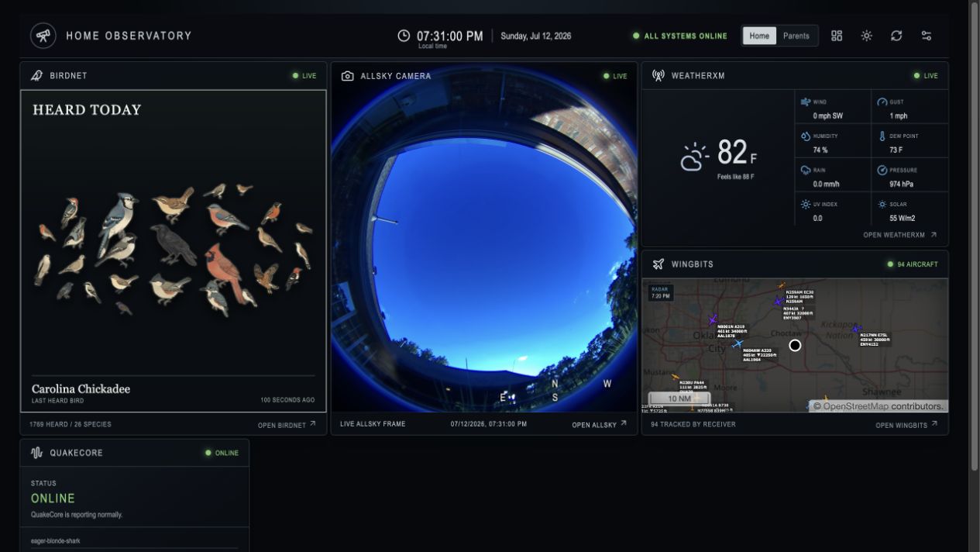Select orange aircraft N259AM EC30 on map
This screenshot has width=980, height=552.
click(782, 286)
